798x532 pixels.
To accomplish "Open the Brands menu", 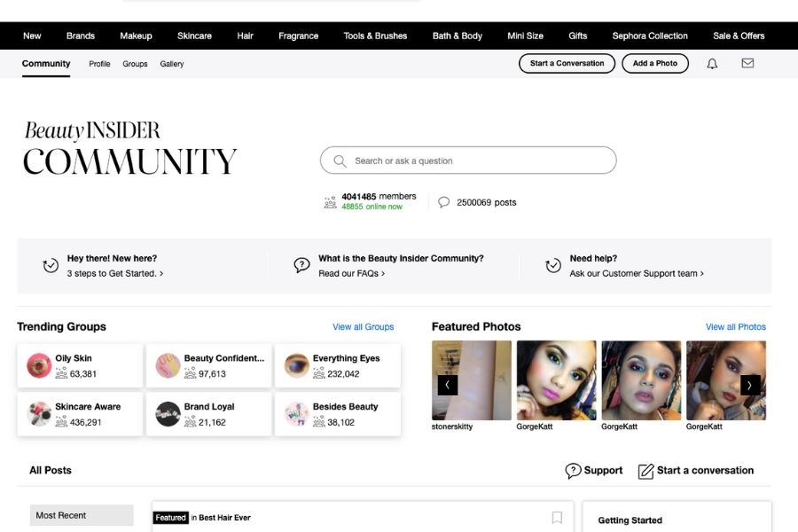I will tap(81, 35).
